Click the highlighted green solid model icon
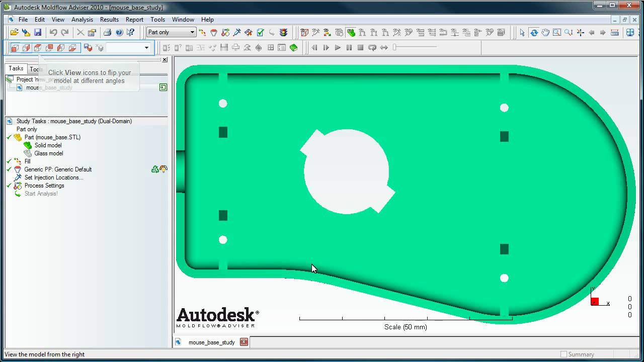The height and width of the screenshot is (362, 644). click(351, 33)
